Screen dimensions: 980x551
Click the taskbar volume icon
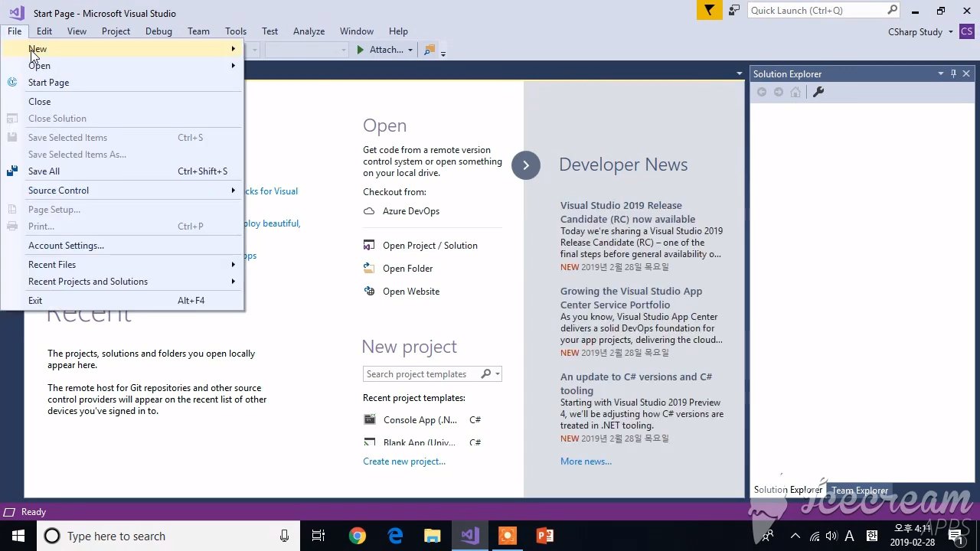point(831,536)
